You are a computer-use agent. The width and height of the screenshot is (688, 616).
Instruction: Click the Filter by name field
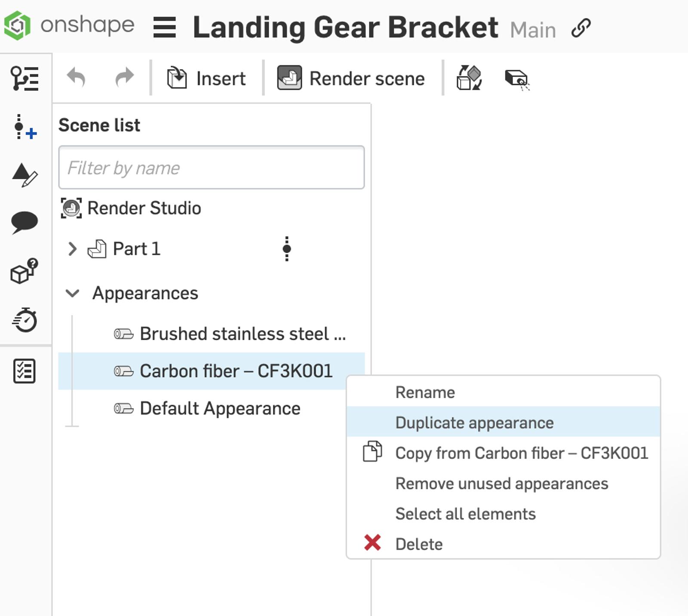tap(211, 168)
